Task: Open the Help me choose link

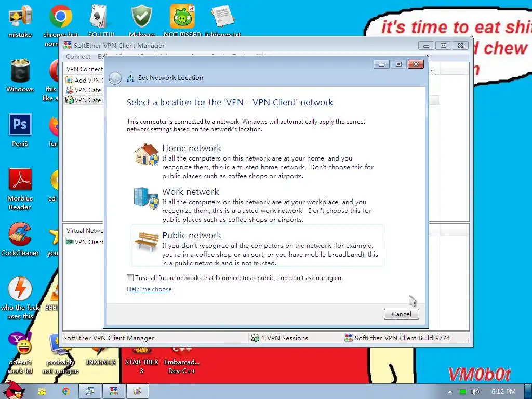Action: pos(149,289)
